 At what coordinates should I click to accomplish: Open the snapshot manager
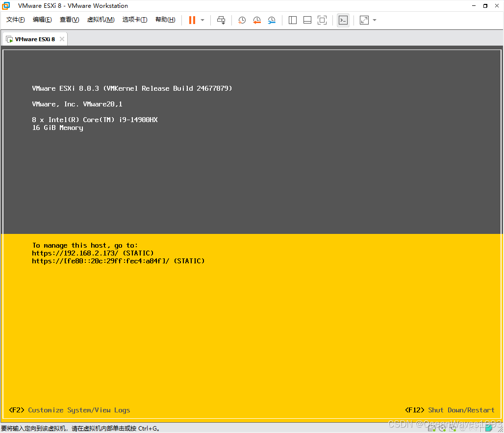[272, 20]
